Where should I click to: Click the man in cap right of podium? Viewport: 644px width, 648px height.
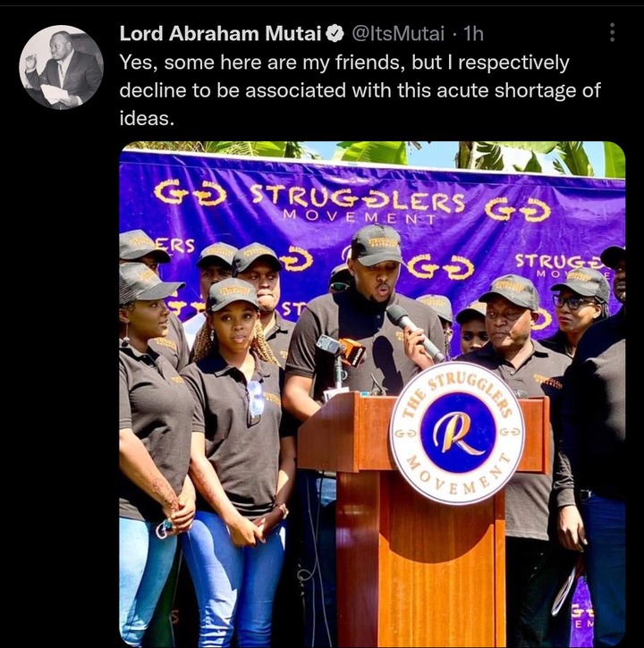coord(511,316)
